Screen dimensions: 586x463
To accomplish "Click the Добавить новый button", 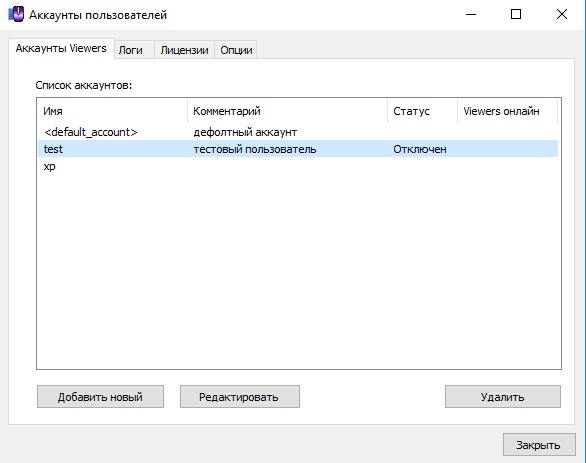I will pos(100,396).
